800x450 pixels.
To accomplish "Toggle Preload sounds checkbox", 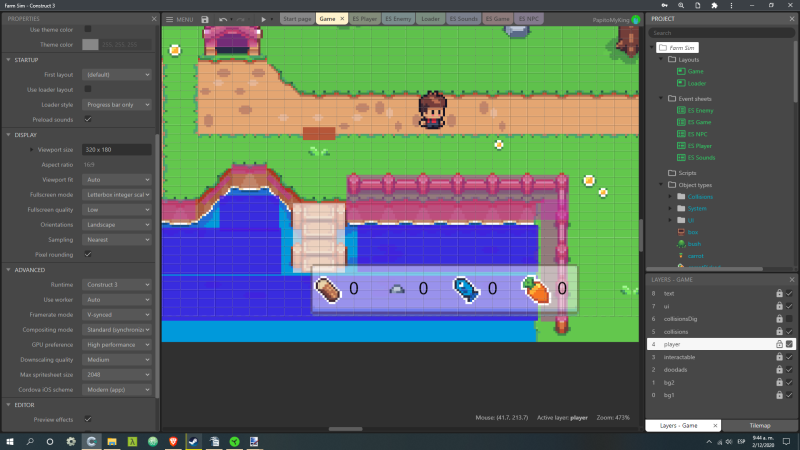I will coord(88,119).
